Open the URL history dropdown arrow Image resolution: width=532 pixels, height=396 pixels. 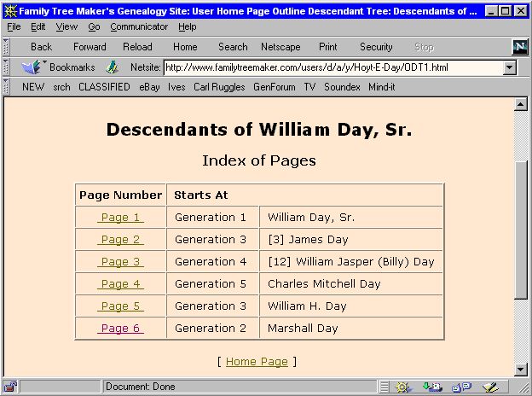tap(509, 67)
